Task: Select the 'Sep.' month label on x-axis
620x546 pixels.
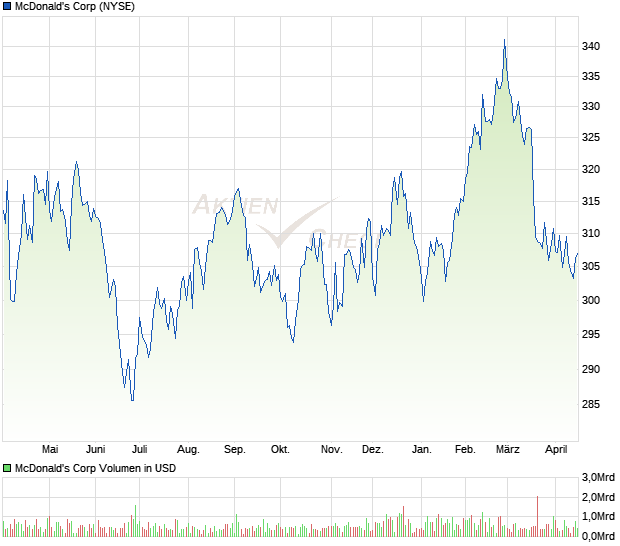Action: pyautogui.click(x=235, y=450)
